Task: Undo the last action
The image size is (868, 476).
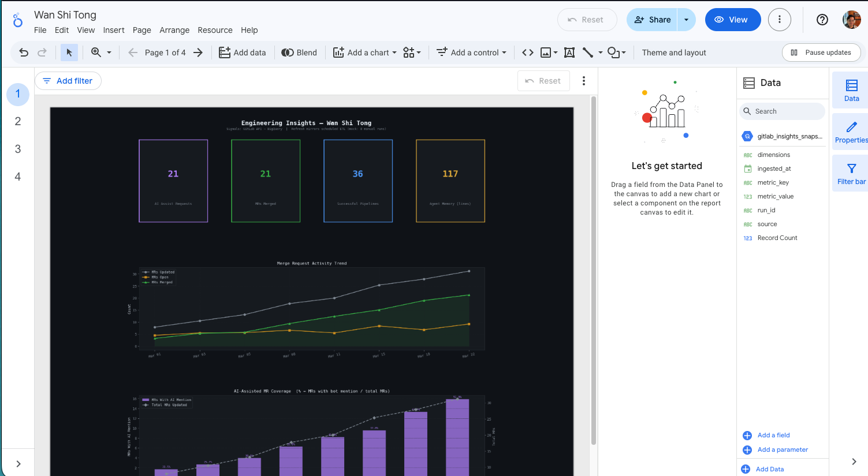Action: click(24, 53)
